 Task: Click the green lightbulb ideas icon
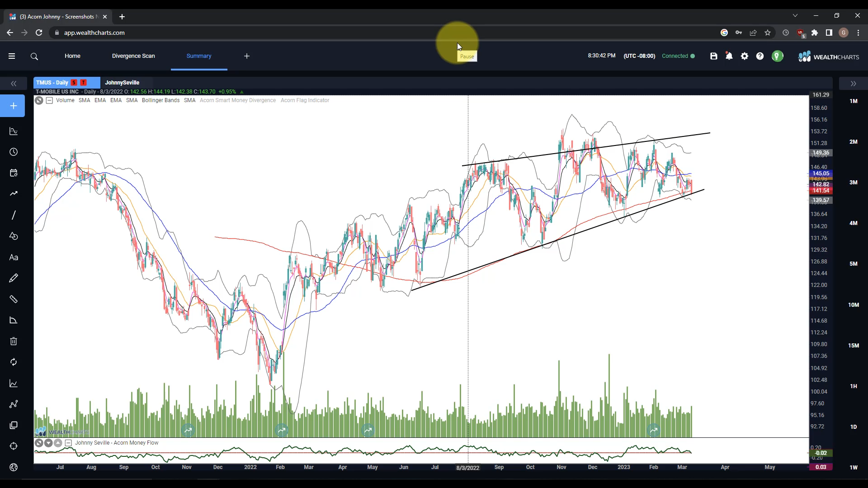[777, 56]
